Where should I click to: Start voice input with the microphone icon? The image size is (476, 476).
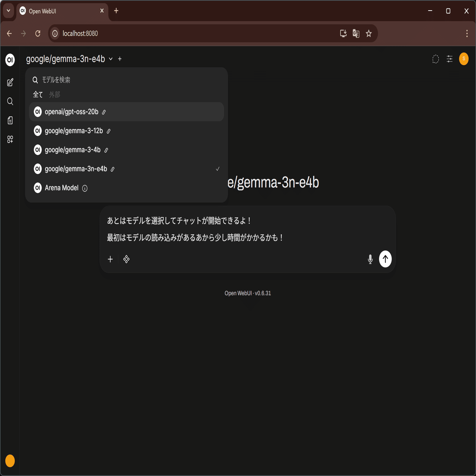click(370, 259)
